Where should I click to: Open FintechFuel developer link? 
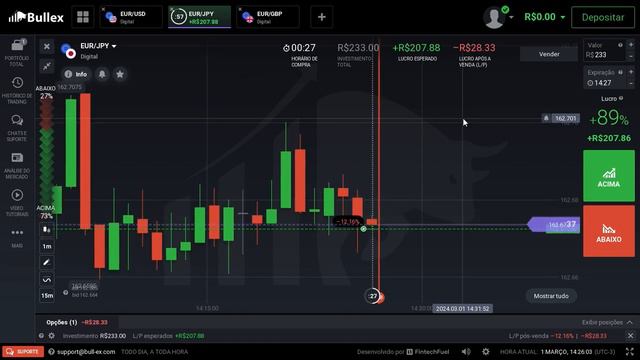429,352
